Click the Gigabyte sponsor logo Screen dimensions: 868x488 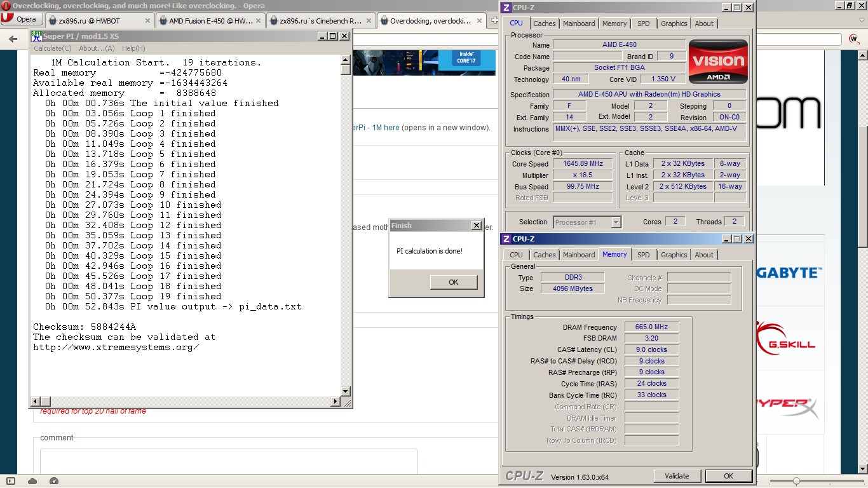(789, 273)
